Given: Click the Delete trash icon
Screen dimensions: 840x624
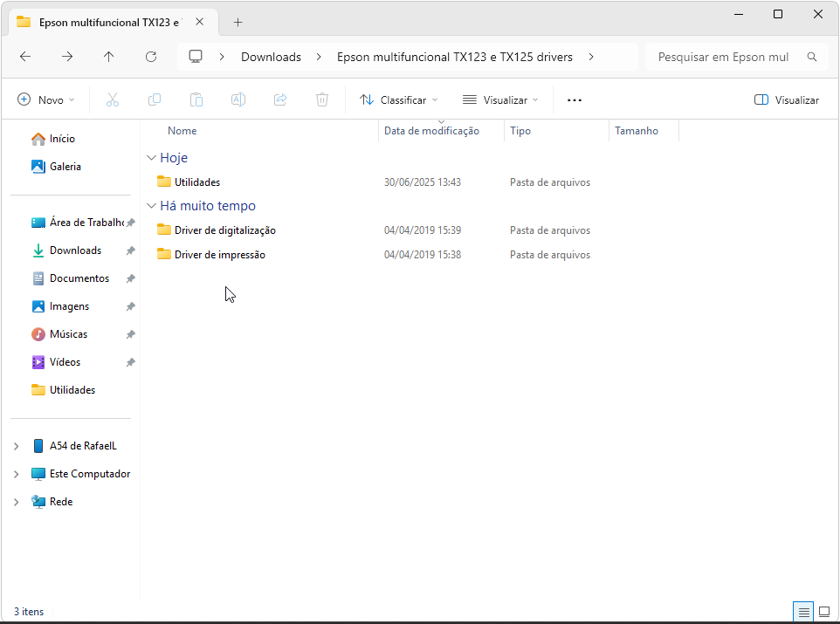Looking at the screenshot, I should [x=322, y=99].
